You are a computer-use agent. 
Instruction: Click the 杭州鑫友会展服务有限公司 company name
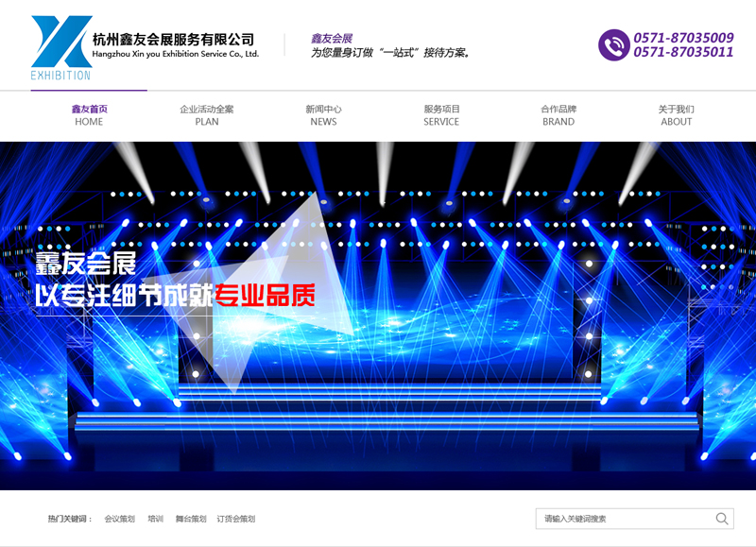point(174,40)
